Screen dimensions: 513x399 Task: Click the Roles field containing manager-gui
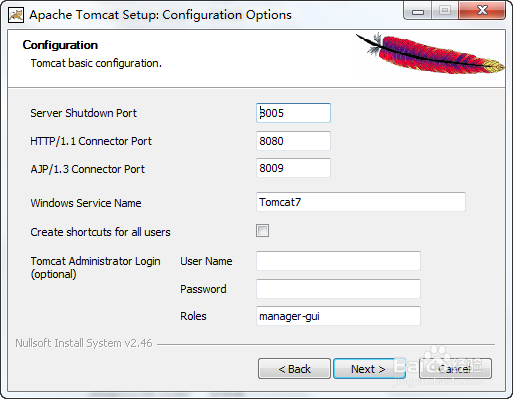click(338, 316)
